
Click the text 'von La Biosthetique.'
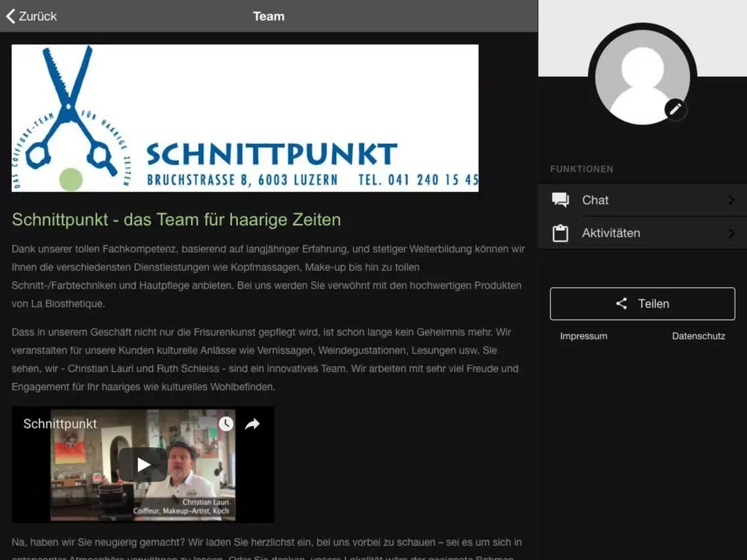tap(58, 304)
